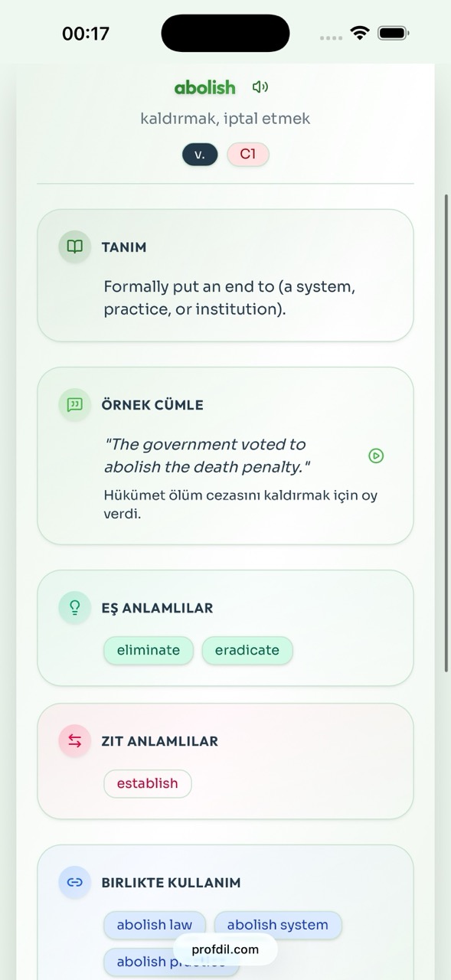Tap the lightbulb icon for EŞ ANLAMLILAR
This screenshot has height=980, width=451.
pos(75,608)
